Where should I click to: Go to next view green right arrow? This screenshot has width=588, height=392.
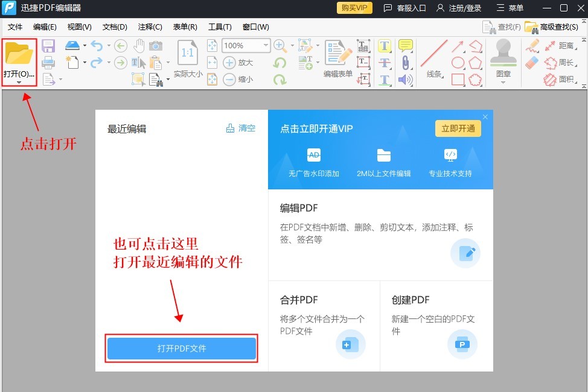(120, 63)
